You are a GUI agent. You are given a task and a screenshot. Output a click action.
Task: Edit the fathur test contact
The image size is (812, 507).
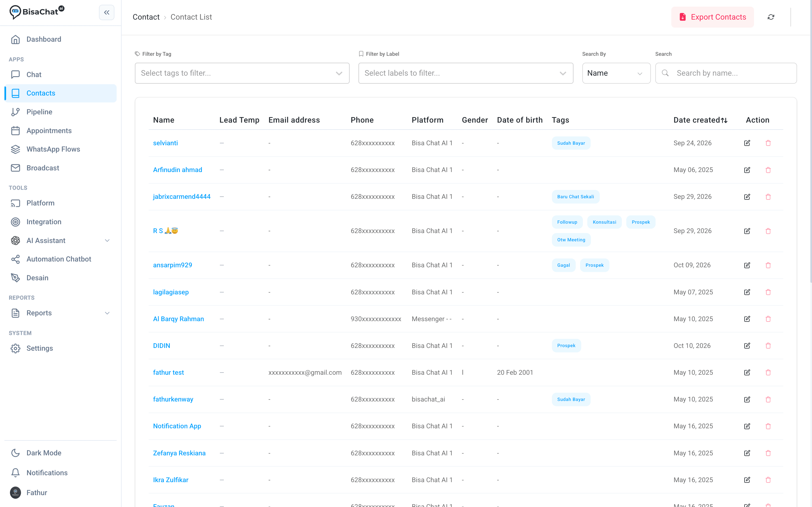coord(747,373)
